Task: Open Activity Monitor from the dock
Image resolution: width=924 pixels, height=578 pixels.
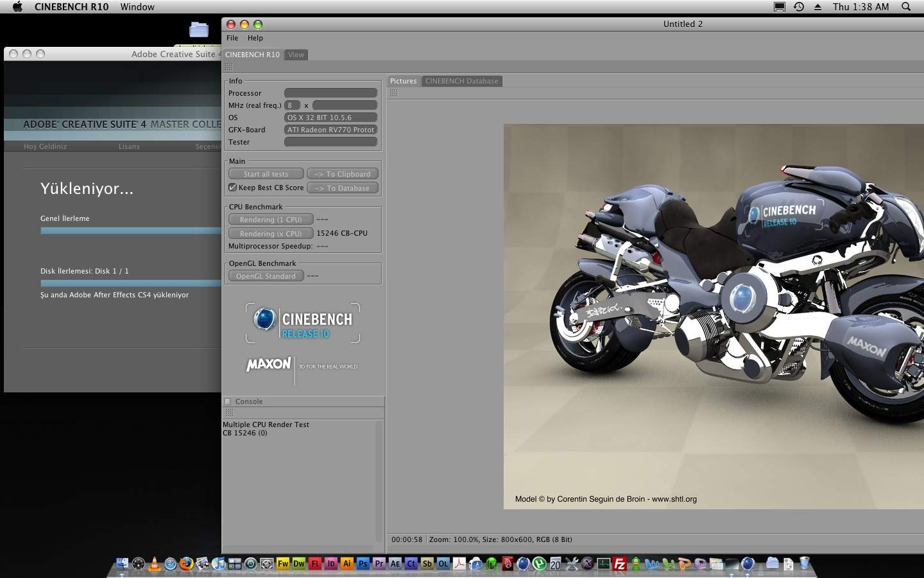Action: pyautogui.click(x=603, y=564)
